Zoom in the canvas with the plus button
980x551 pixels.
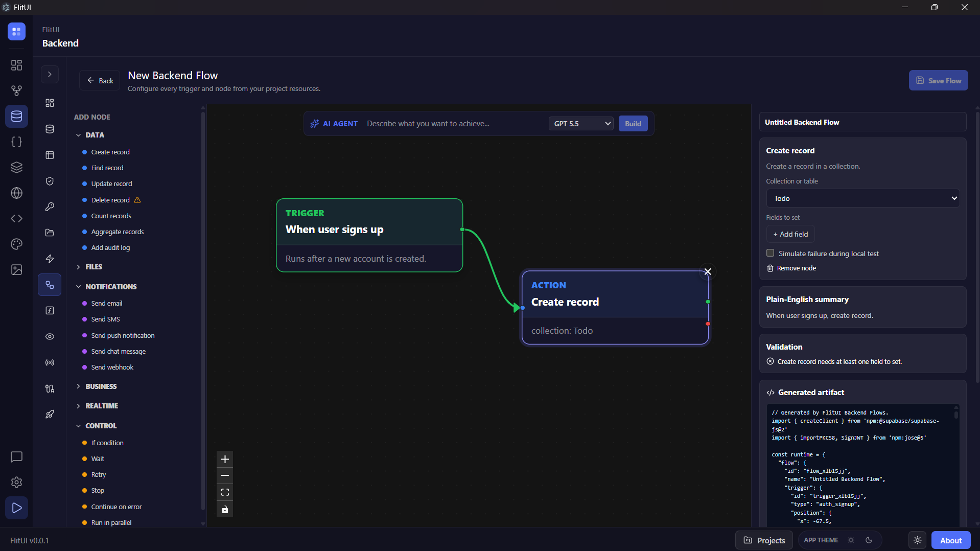(225, 459)
